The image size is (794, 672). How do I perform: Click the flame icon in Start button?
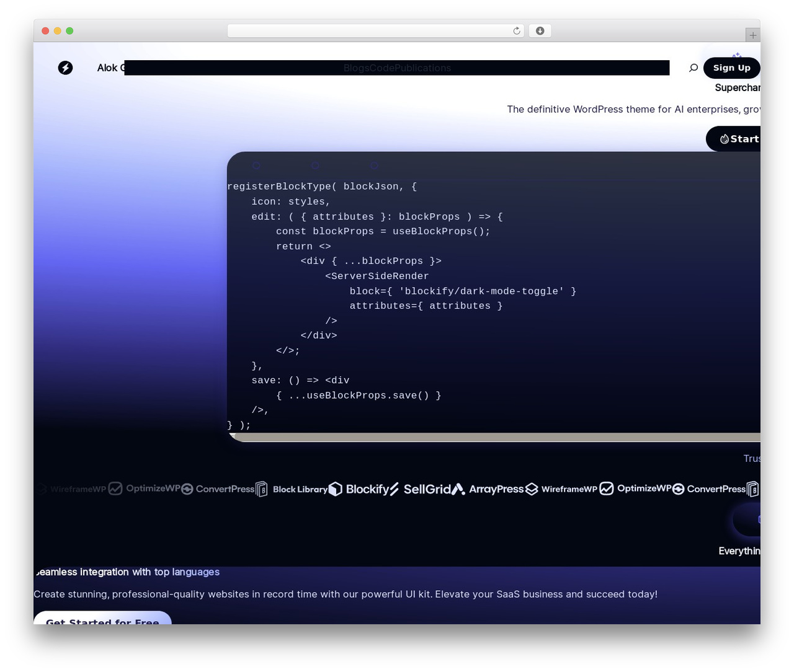point(724,139)
